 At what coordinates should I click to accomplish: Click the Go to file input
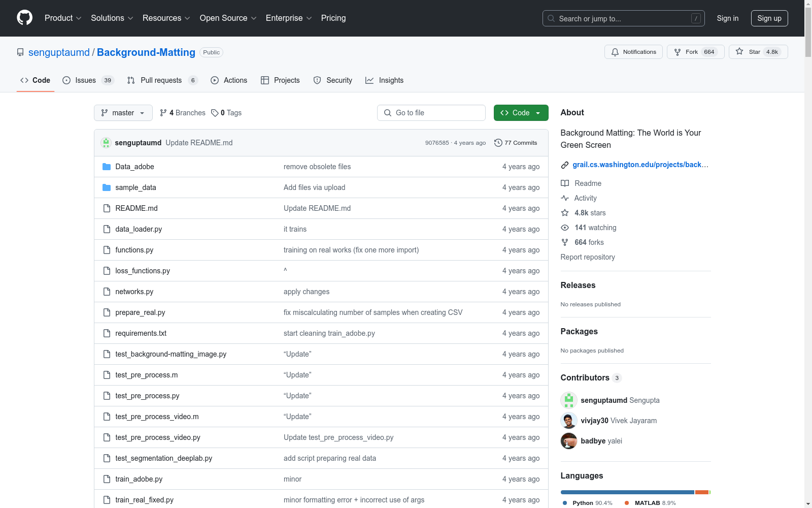click(431, 113)
